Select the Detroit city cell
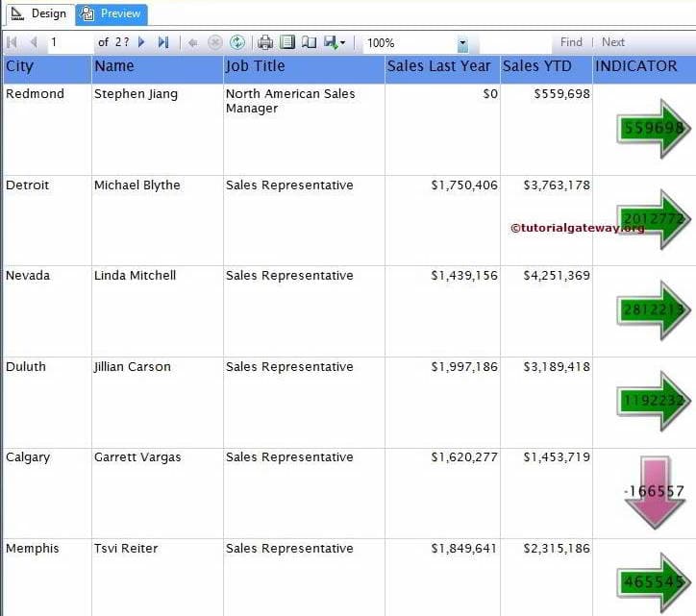Screen dimensions: 696x616 (47, 221)
